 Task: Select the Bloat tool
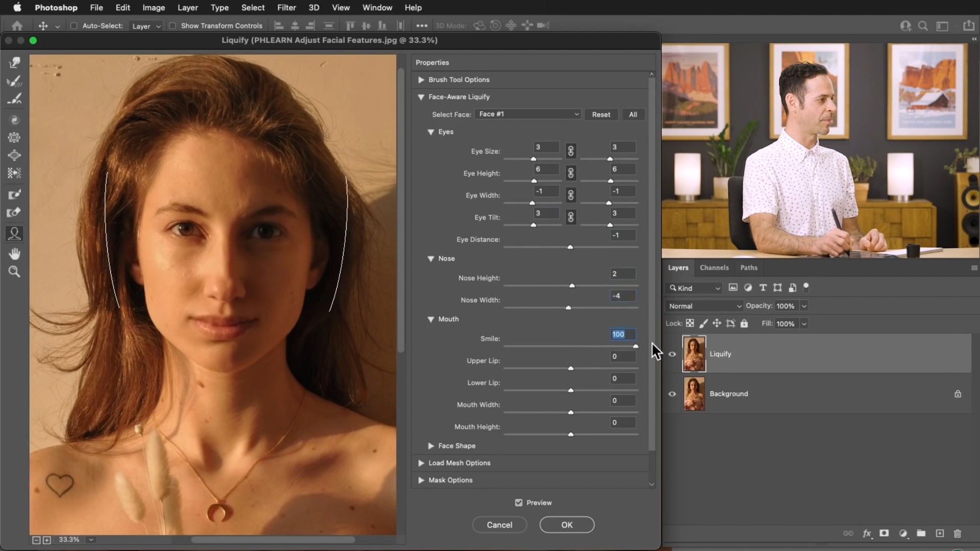coord(14,156)
